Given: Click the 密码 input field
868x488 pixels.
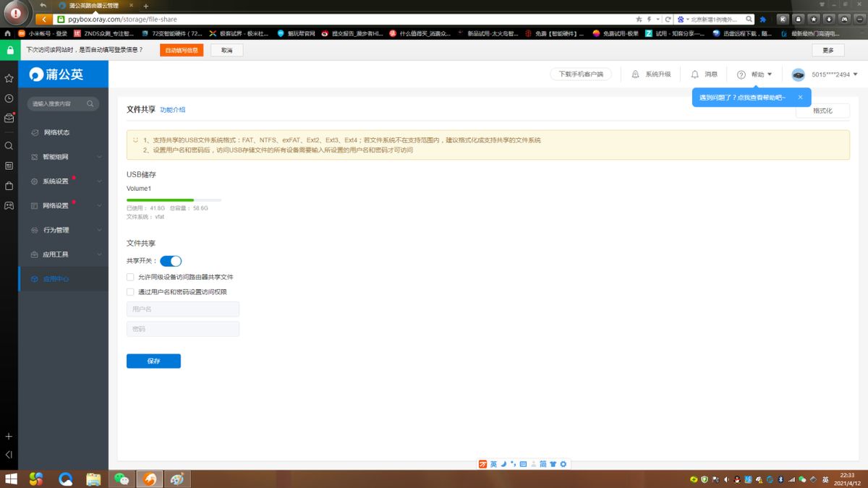Looking at the screenshot, I should (182, 329).
